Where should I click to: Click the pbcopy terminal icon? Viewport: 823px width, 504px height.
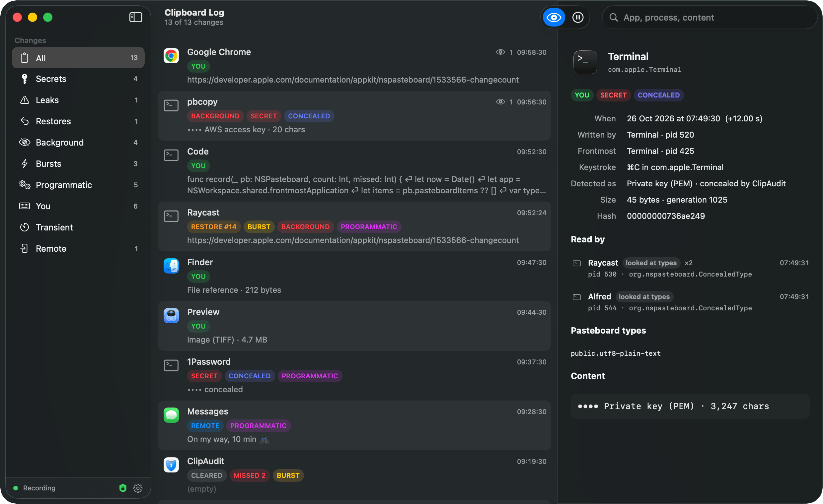tap(171, 105)
